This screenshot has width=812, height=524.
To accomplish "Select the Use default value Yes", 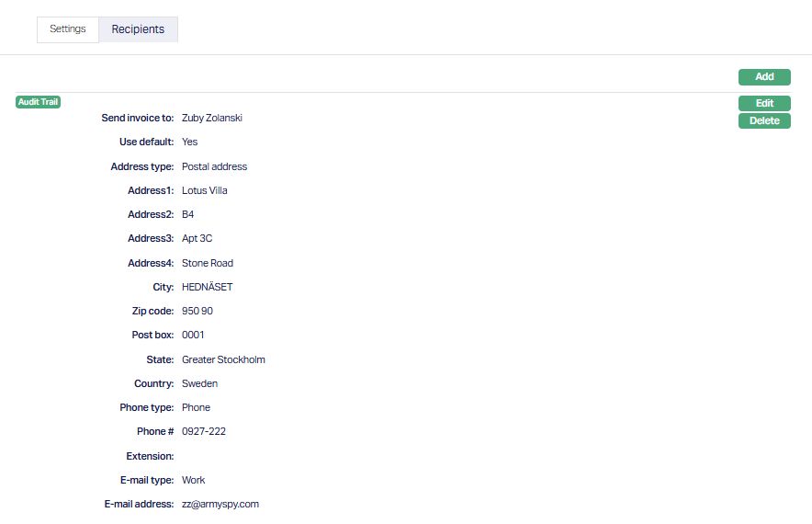I will click(x=189, y=142).
